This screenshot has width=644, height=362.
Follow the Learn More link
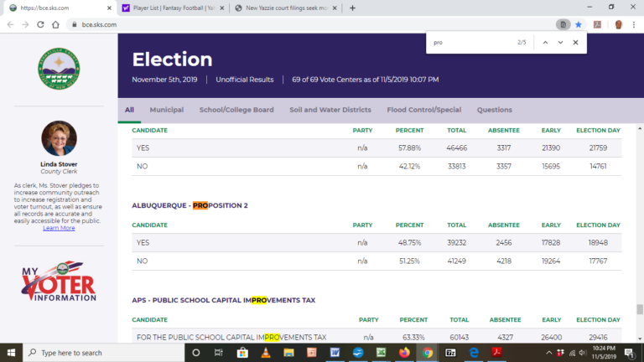point(59,228)
